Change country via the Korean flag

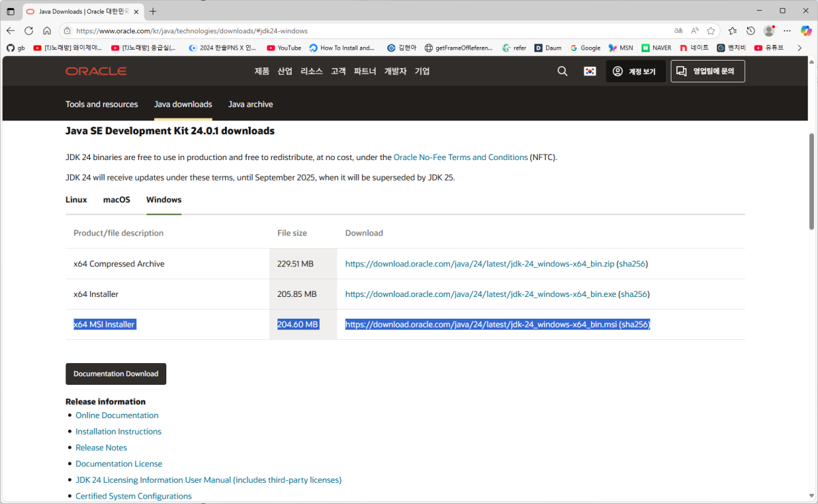pyautogui.click(x=590, y=72)
